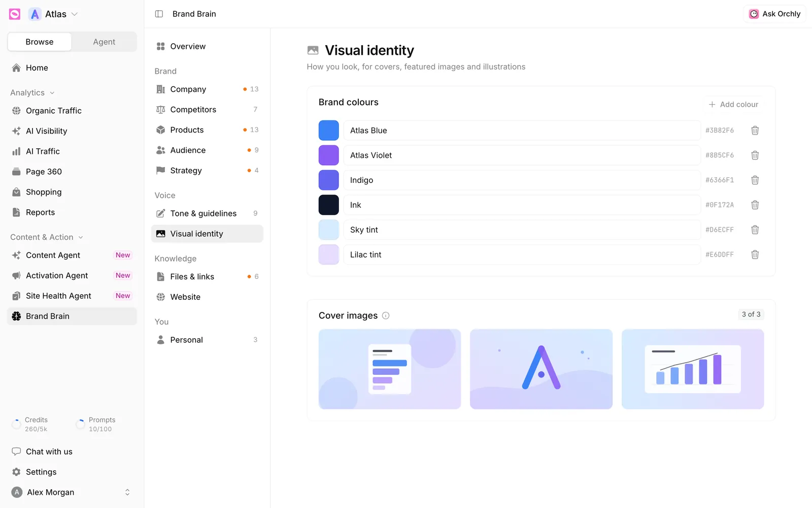Open the Indigo colour swatch
812x508 pixels.
point(329,180)
